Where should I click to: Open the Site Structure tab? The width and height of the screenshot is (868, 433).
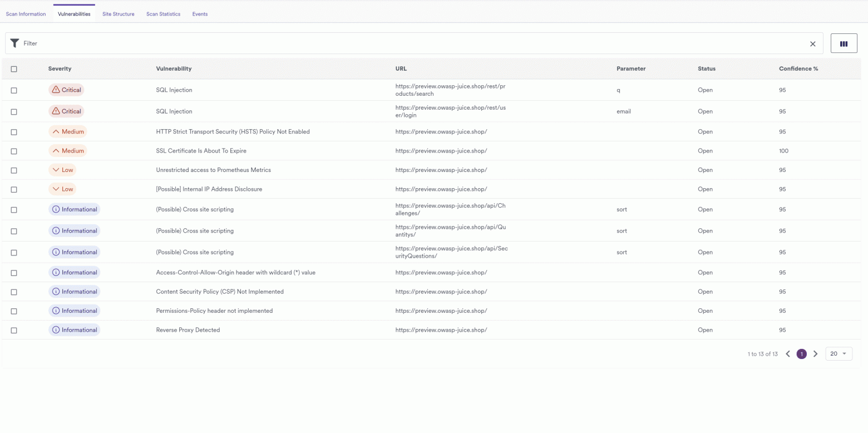[118, 14]
